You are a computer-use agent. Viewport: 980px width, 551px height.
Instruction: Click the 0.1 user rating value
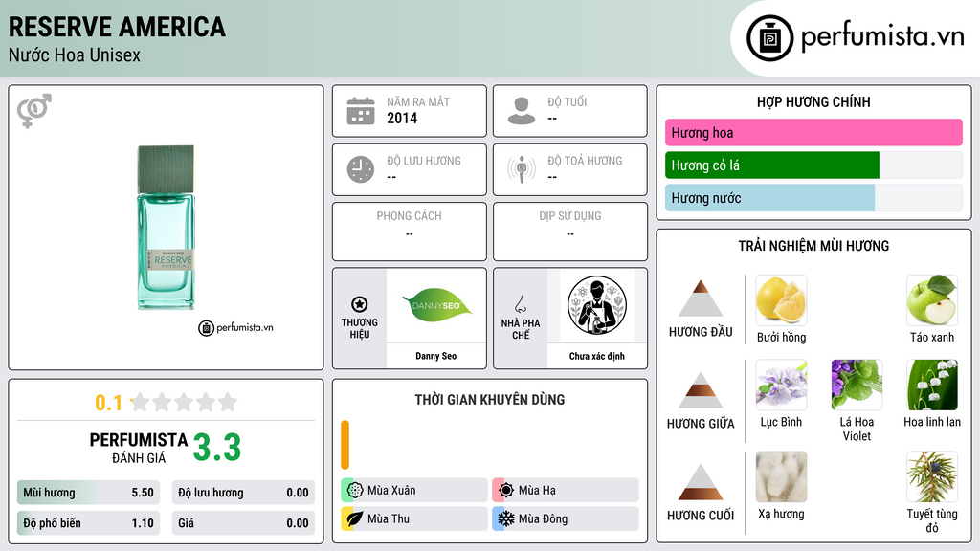(x=109, y=403)
